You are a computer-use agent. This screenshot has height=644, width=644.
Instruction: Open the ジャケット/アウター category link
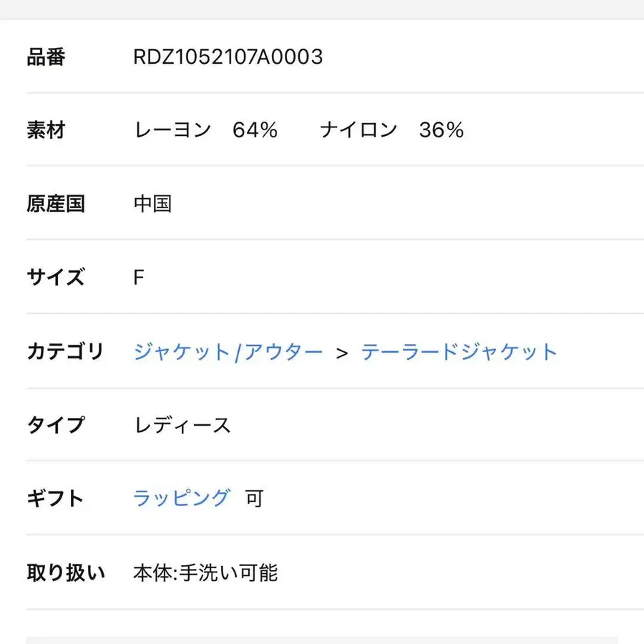pos(228,352)
